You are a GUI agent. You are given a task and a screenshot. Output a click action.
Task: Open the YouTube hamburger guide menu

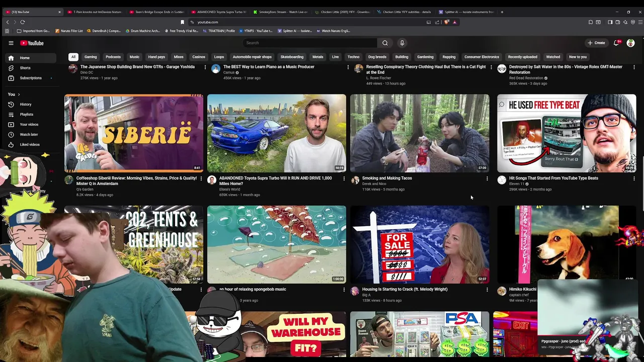pyautogui.click(x=11, y=43)
